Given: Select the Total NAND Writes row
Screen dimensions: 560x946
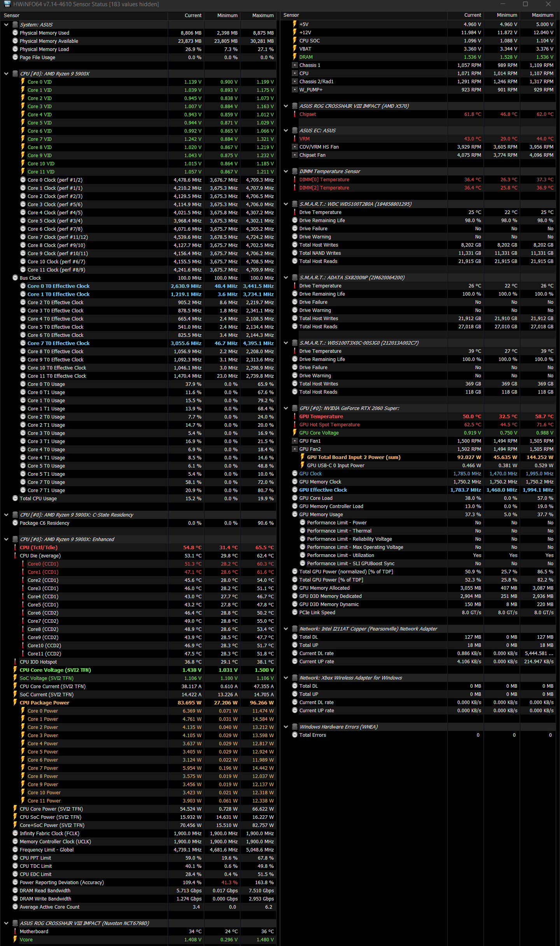Looking at the screenshot, I should tap(418, 253).
